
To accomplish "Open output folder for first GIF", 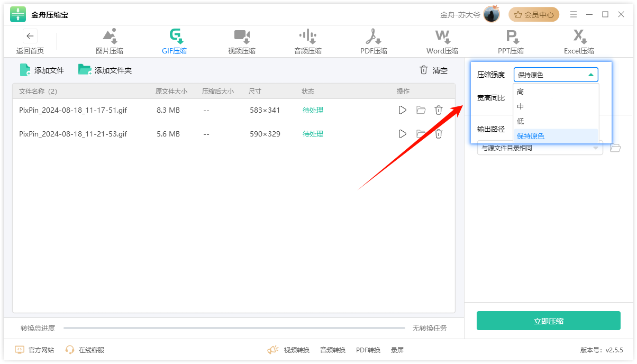I will pos(421,110).
